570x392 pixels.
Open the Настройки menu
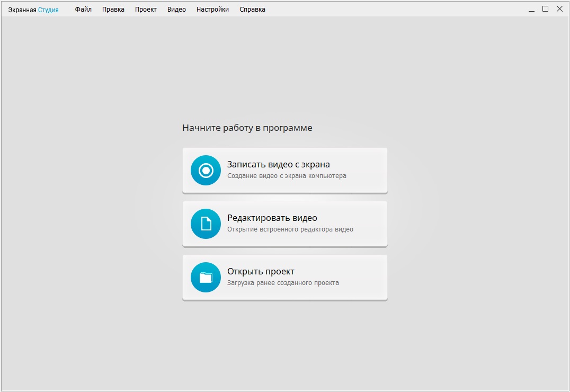(212, 10)
